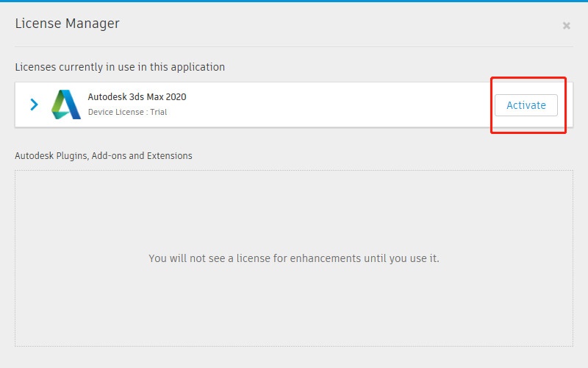Close the License Manager dialog
Image resolution: width=588 pixels, height=368 pixels.
tap(566, 26)
